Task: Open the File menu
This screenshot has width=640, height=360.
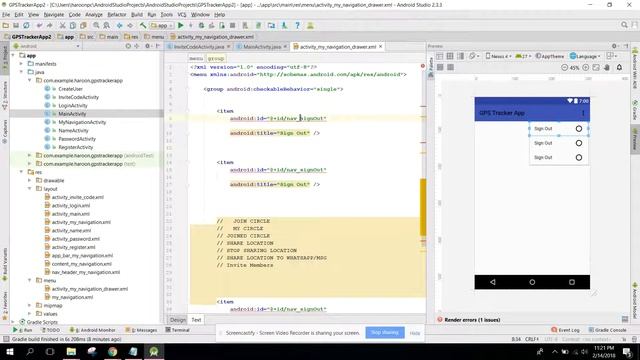Action: (x=6, y=15)
